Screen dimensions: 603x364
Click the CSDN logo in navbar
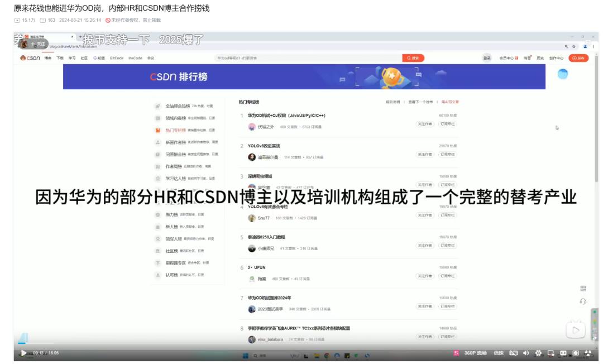coord(30,58)
